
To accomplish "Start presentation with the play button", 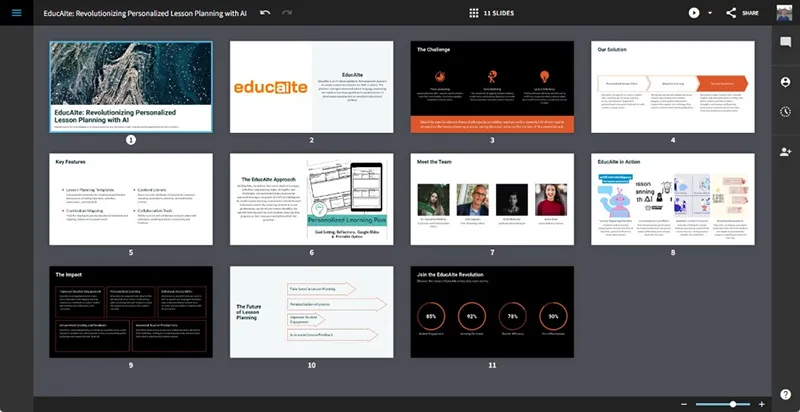I will coord(694,13).
